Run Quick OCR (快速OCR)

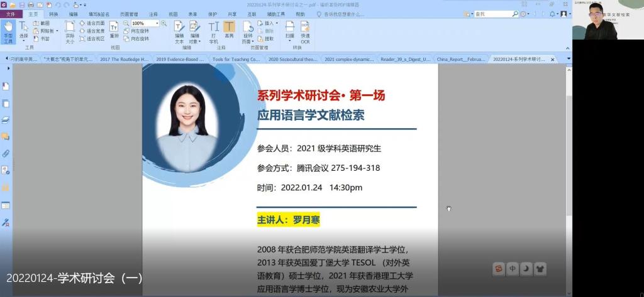tap(305, 31)
